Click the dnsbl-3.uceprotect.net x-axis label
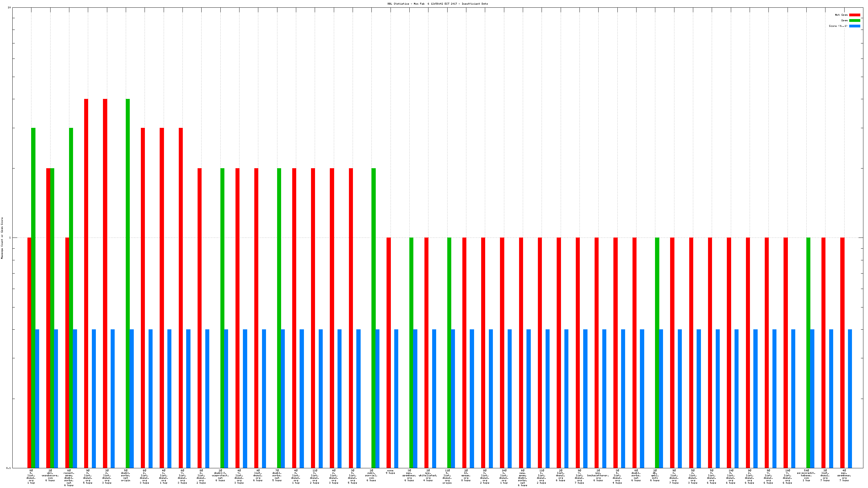Image resolution: width=868 pixels, height=488 pixels. [220, 475]
